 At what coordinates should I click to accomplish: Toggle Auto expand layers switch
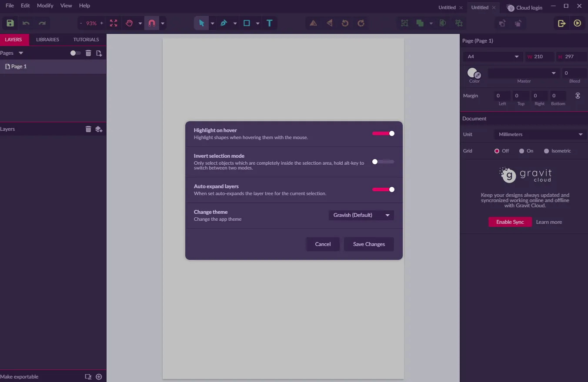(x=383, y=189)
